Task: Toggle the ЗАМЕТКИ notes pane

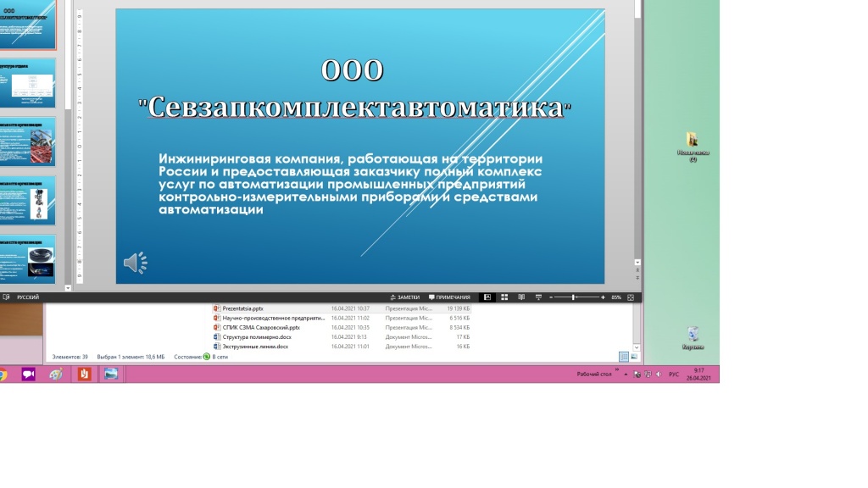Action: (x=404, y=297)
